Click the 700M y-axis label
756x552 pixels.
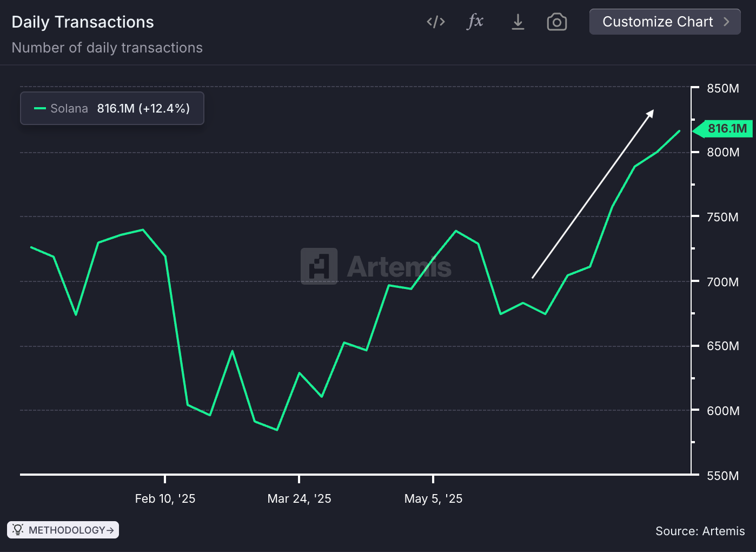(x=723, y=282)
